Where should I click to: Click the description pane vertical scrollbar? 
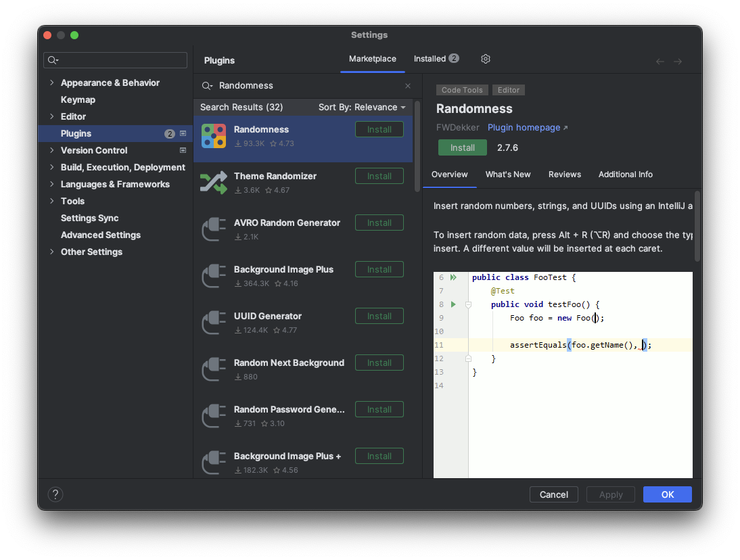697,226
